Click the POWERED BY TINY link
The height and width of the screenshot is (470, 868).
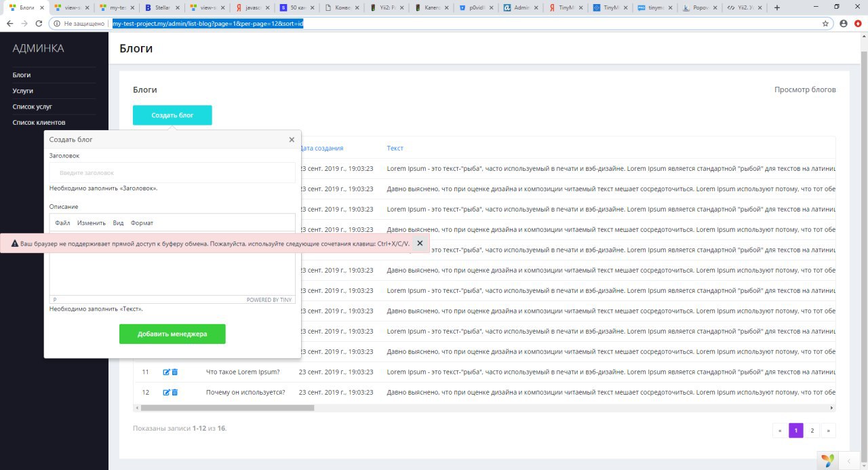click(269, 300)
